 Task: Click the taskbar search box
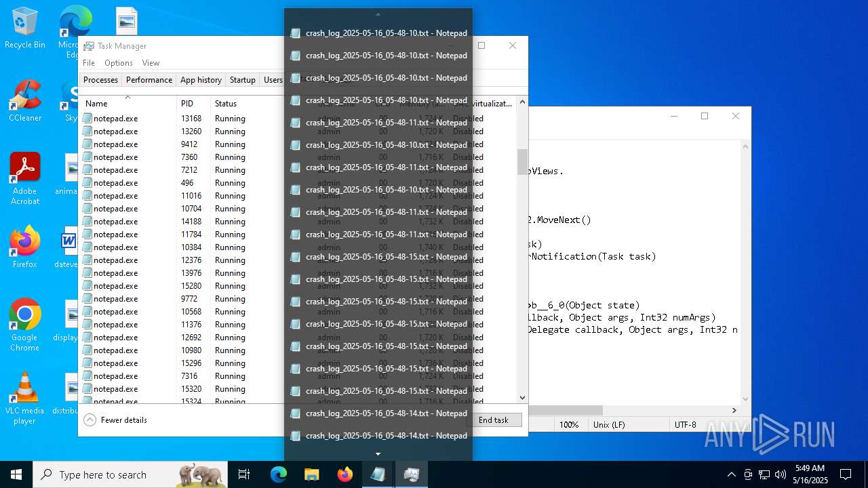point(131,474)
